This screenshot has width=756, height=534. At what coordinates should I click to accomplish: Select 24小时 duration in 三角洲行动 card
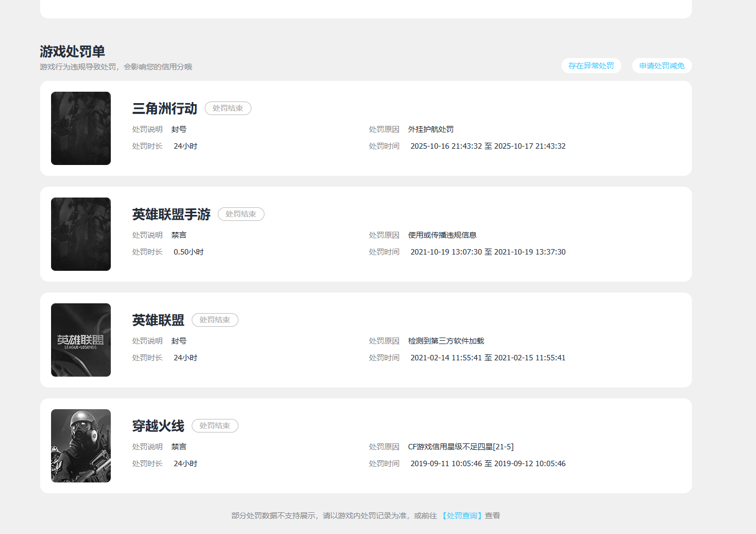coord(185,146)
